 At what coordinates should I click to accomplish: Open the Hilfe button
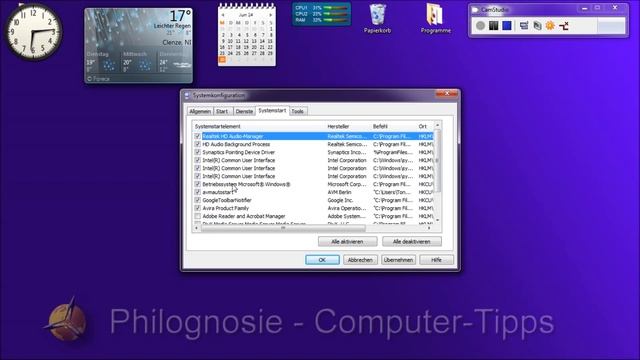tap(436, 260)
